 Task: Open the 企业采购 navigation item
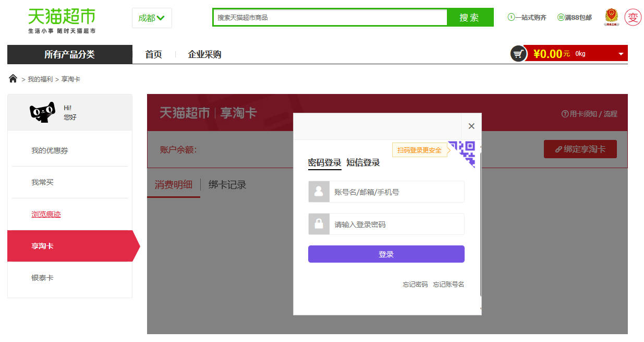(204, 54)
